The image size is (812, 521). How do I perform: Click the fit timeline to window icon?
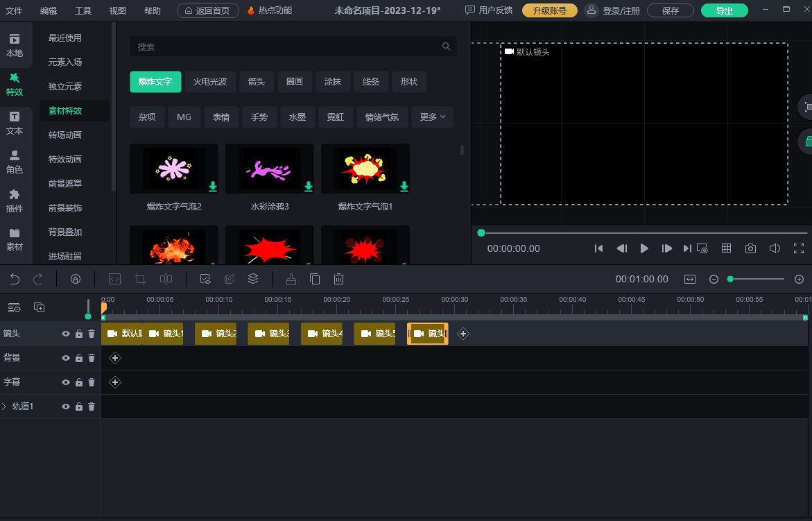(690, 279)
